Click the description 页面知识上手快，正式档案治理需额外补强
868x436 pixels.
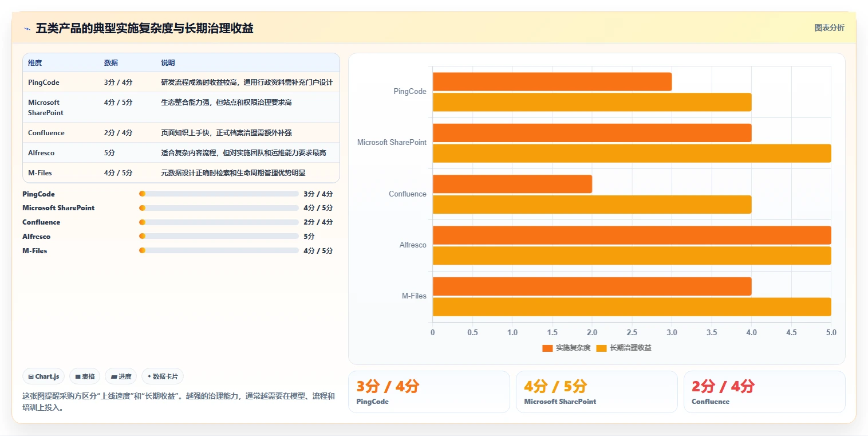pos(227,133)
